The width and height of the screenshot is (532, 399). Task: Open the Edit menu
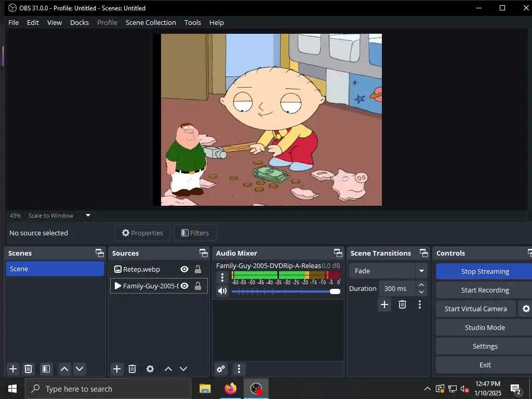(33, 23)
